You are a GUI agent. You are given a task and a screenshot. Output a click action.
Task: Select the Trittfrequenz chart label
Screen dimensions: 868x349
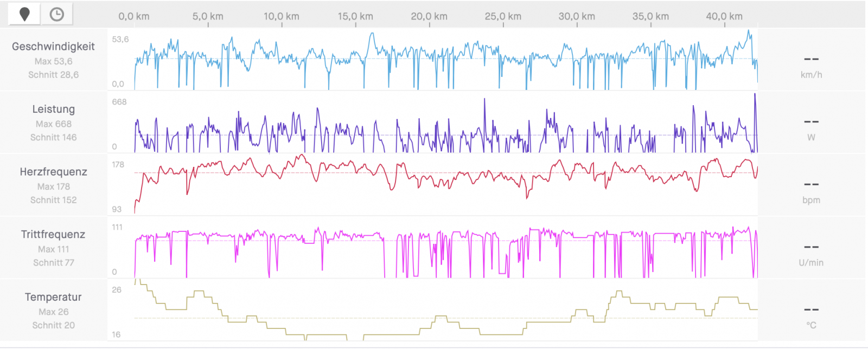[53, 234]
